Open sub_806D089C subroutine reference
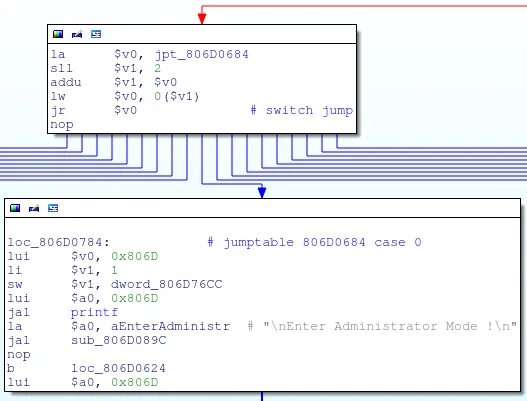The image size is (527, 401). 119,340
